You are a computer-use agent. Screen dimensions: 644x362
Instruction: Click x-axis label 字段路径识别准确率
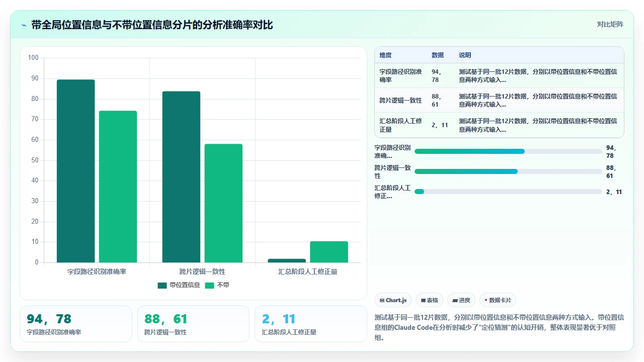pos(97,271)
